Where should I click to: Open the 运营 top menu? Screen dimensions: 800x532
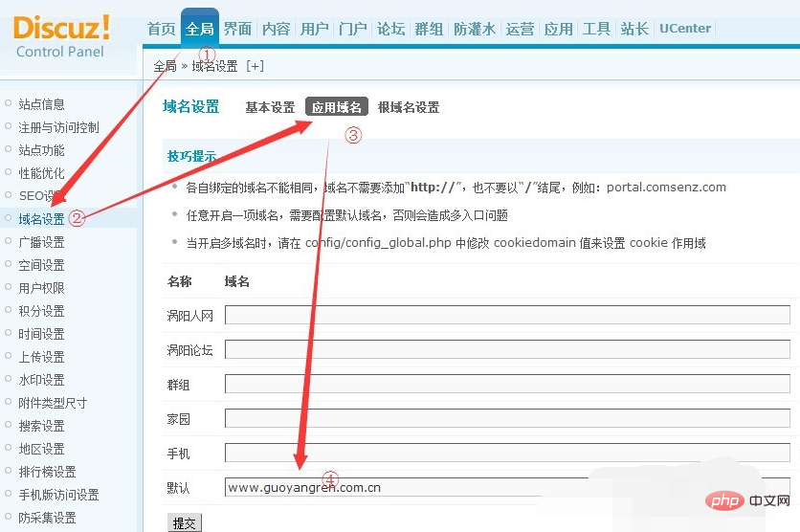(520, 29)
